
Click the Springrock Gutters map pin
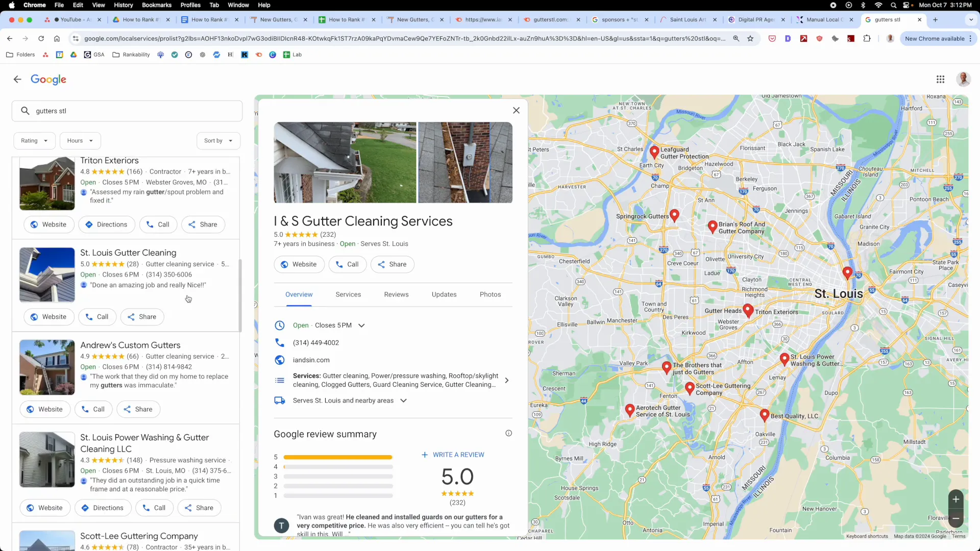(x=674, y=215)
